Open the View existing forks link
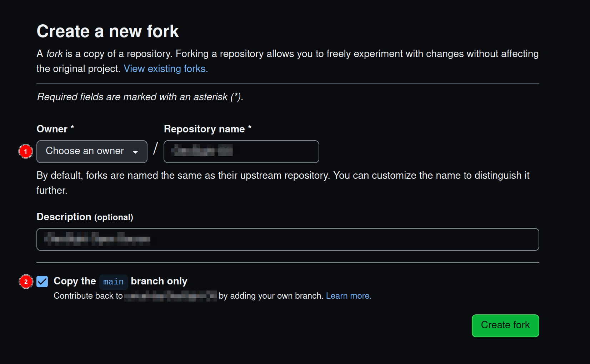 click(166, 69)
